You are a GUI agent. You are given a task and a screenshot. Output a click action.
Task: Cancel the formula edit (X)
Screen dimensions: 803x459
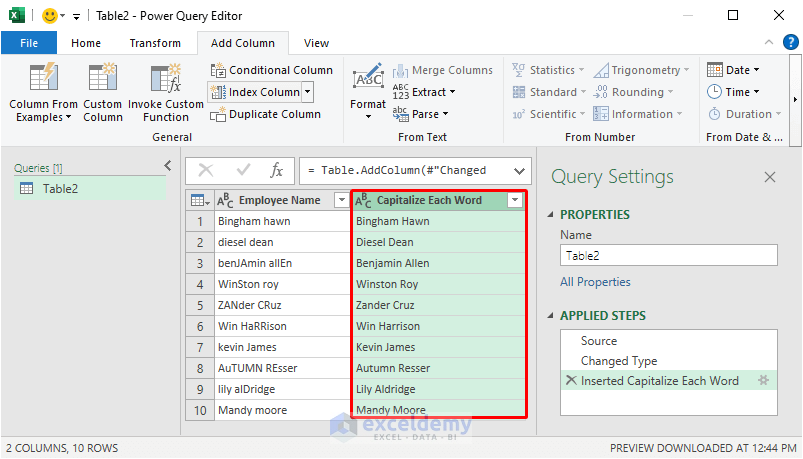pos(206,170)
